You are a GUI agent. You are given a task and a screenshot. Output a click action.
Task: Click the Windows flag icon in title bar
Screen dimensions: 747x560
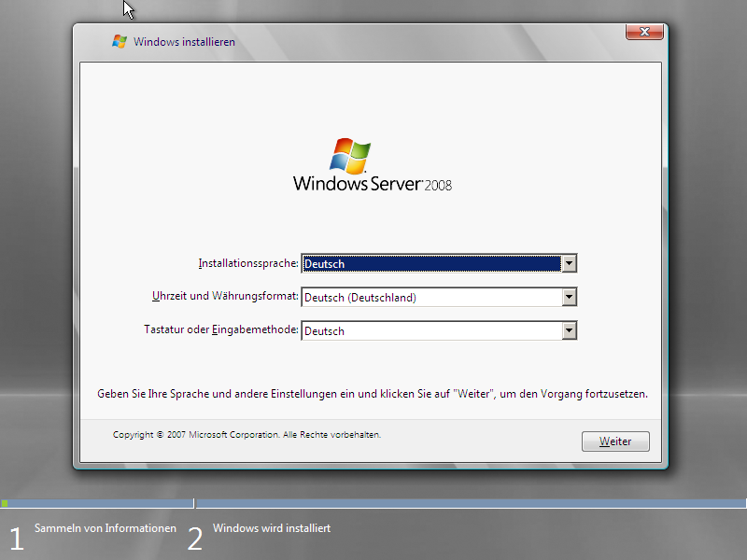(x=119, y=41)
